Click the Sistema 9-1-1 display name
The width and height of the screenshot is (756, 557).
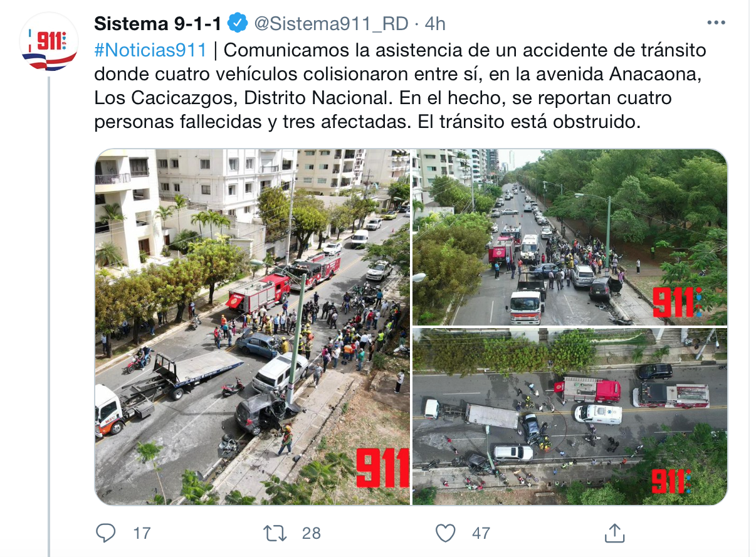[158, 24]
